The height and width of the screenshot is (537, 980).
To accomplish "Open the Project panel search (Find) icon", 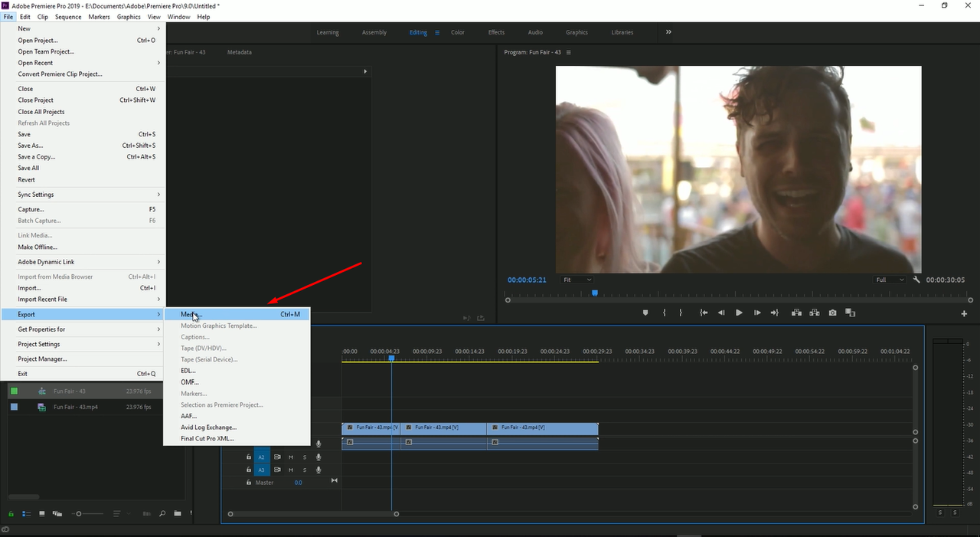I will [x=162, y=514].
